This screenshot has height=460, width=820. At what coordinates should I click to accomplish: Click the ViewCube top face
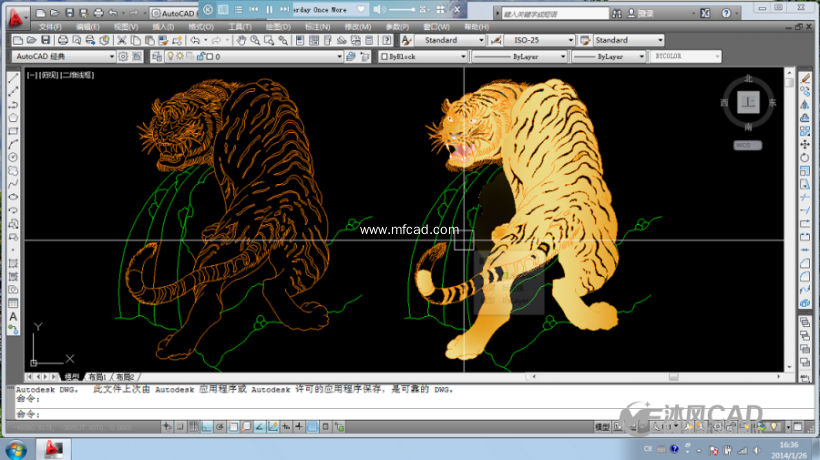click(748, 102)
